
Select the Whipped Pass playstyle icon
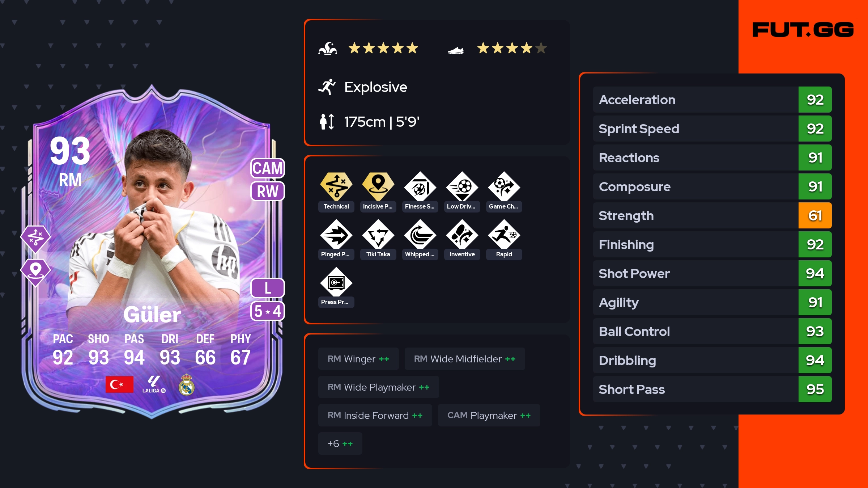tap(420, 234)
